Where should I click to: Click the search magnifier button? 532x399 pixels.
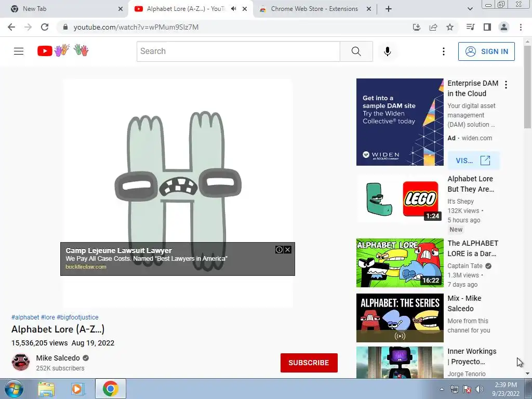pos(356,51)
